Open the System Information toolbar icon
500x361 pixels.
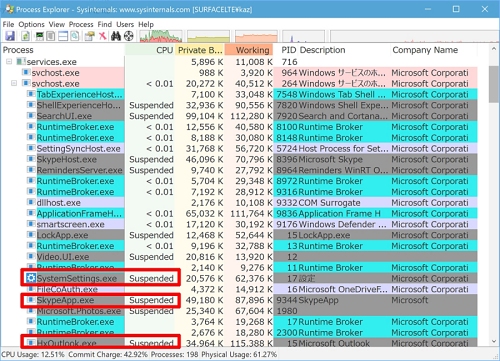coord(40,36)
